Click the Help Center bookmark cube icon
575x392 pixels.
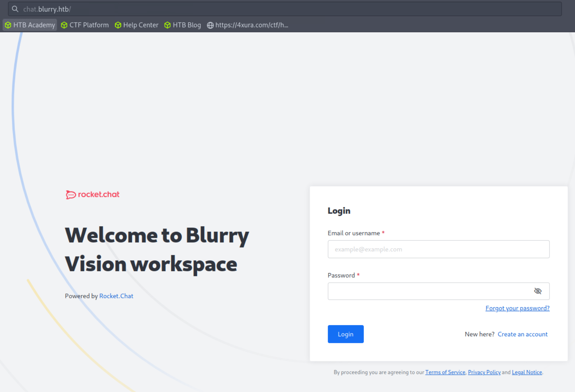[118, 25]
